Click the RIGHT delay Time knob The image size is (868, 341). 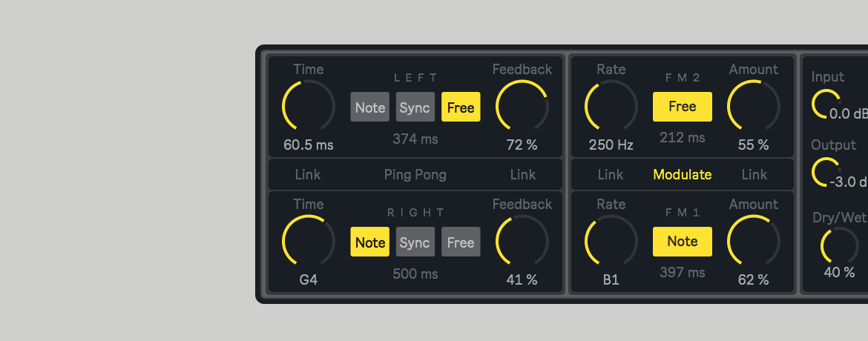coord(309,242)
